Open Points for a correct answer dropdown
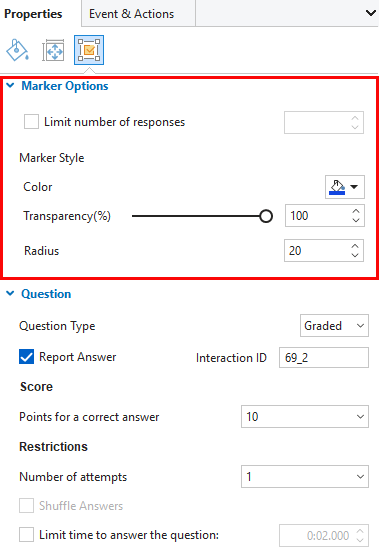 click(305, 416)
